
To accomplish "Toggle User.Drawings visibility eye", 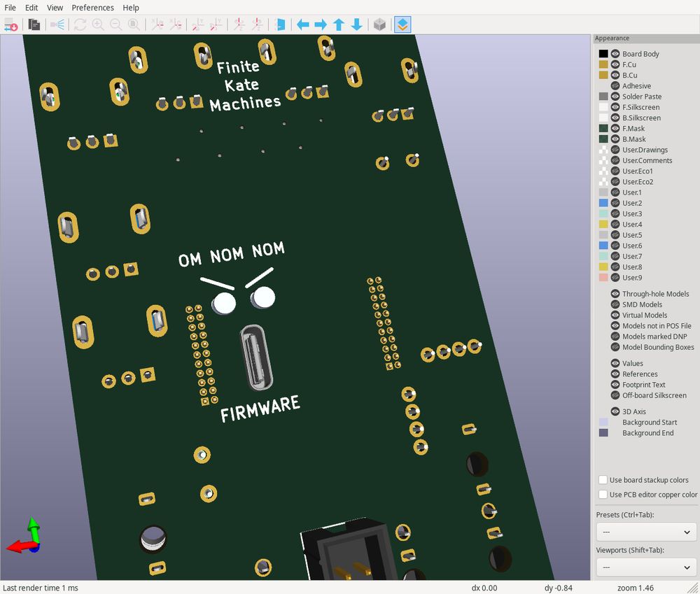I will pos(615,150).
